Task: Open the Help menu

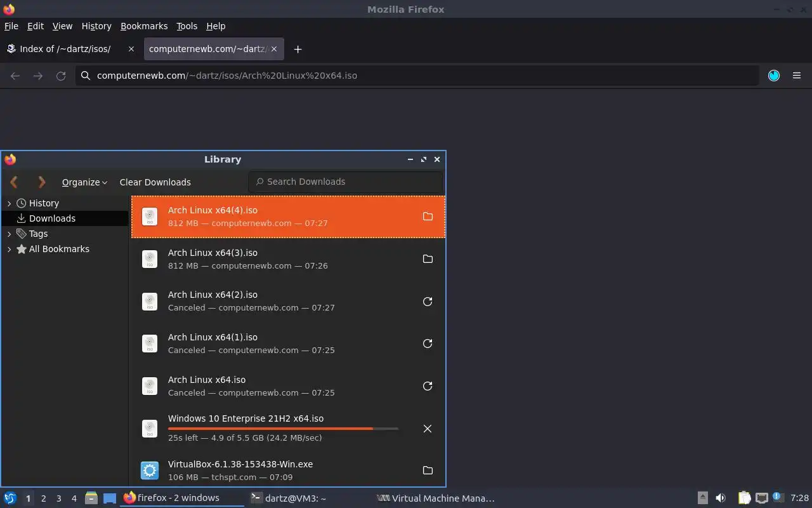Action: (x=216, y=26)
